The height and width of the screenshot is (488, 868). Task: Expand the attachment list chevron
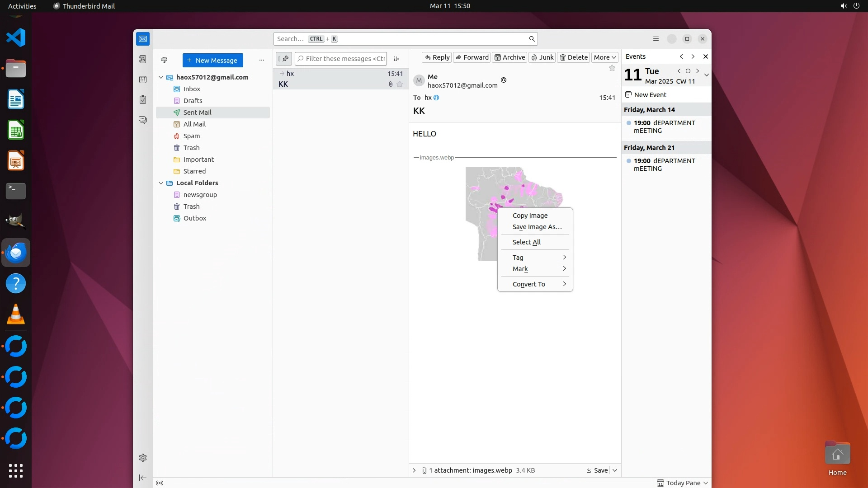click(414, 470)
